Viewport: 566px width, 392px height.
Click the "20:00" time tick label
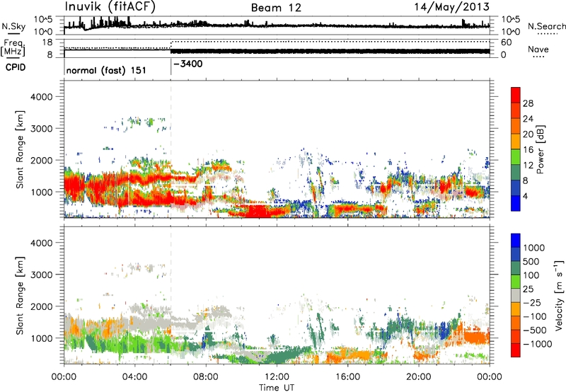pyautogui.click(x=419, y=377)
